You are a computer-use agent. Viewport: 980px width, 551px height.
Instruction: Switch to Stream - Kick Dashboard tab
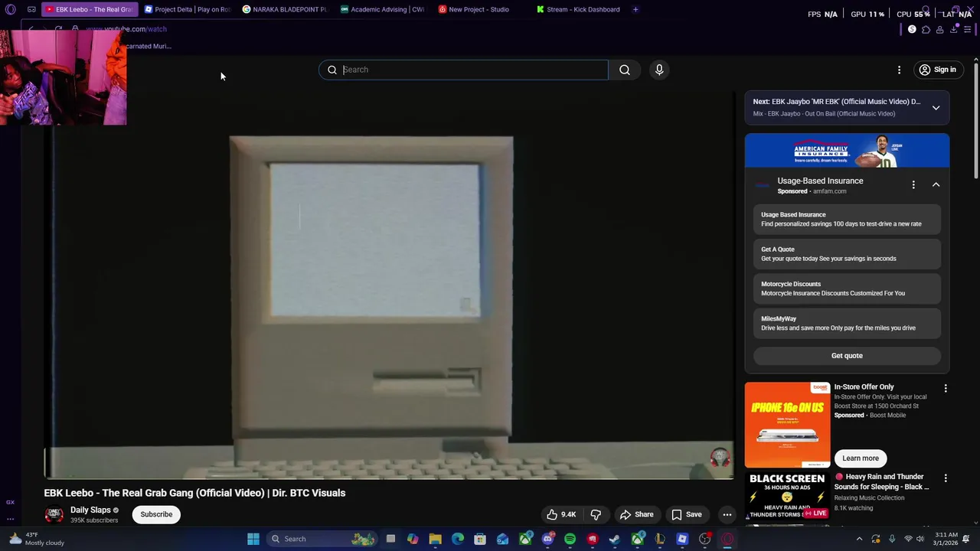point(579,9)
